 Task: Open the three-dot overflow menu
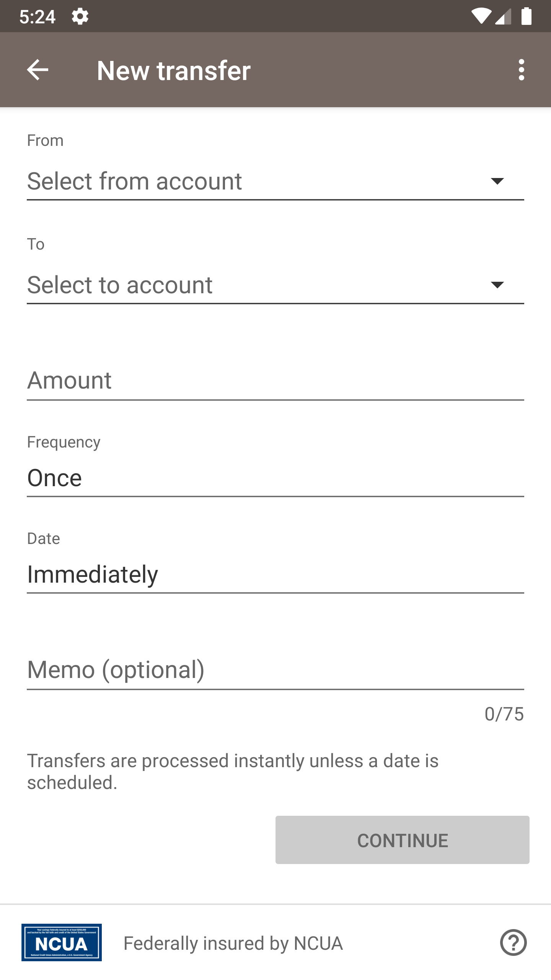tap(521, 70)
